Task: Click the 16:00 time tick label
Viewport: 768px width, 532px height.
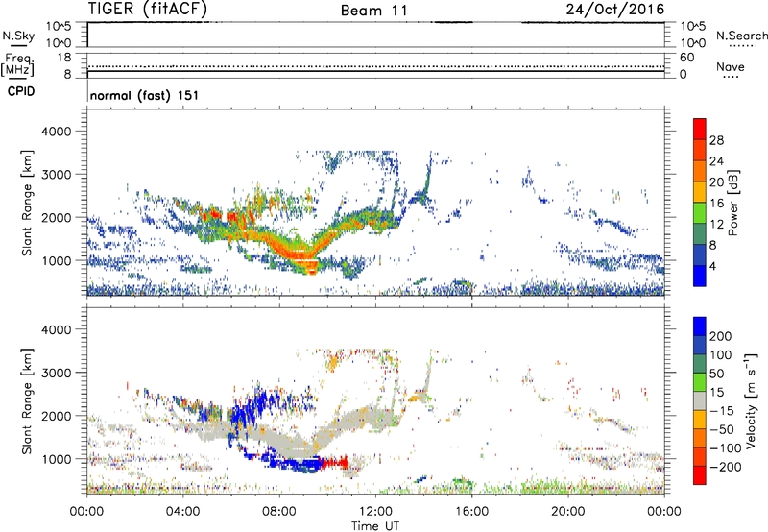Action: coord(471,512)
